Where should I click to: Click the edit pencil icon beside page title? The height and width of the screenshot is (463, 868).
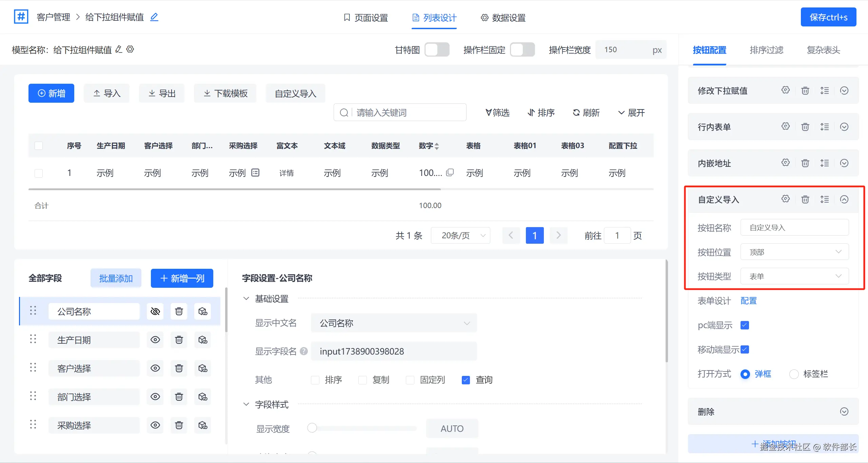(154, 17)
